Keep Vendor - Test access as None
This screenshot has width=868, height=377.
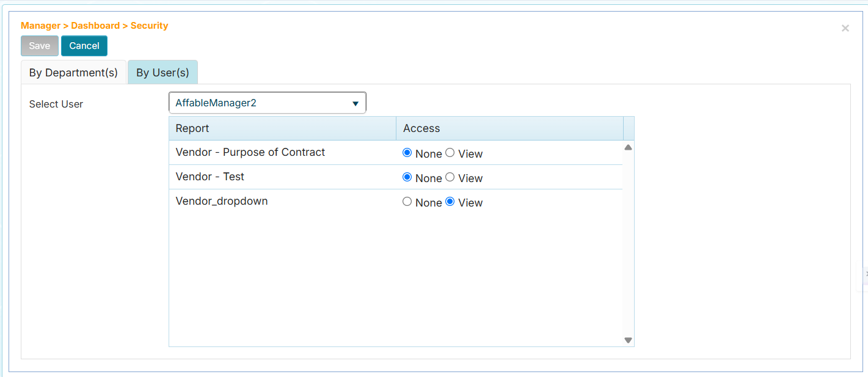pos(407,177)
